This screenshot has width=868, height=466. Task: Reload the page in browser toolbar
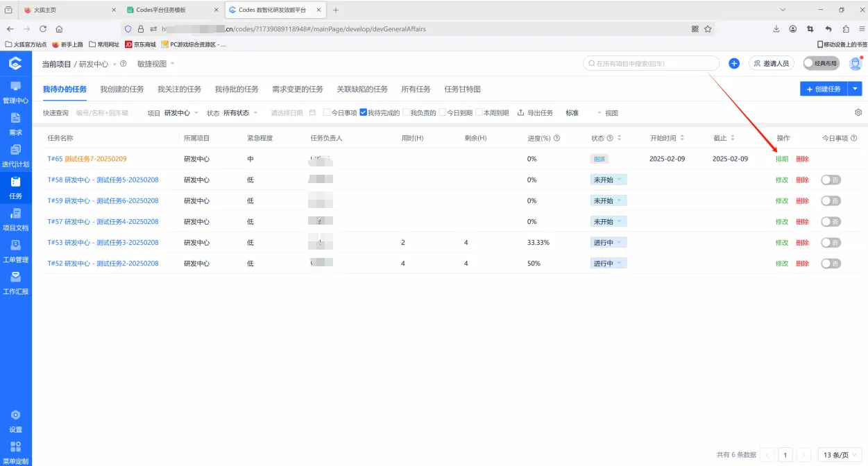click(x=43, y=29)
